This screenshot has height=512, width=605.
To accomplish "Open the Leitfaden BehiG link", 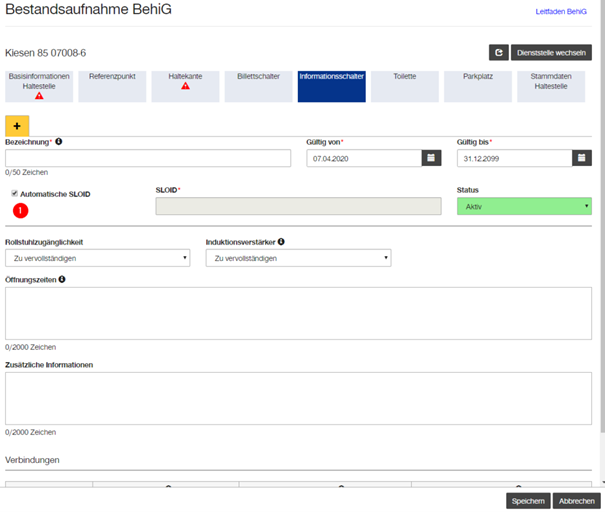I will coord(561,12).
